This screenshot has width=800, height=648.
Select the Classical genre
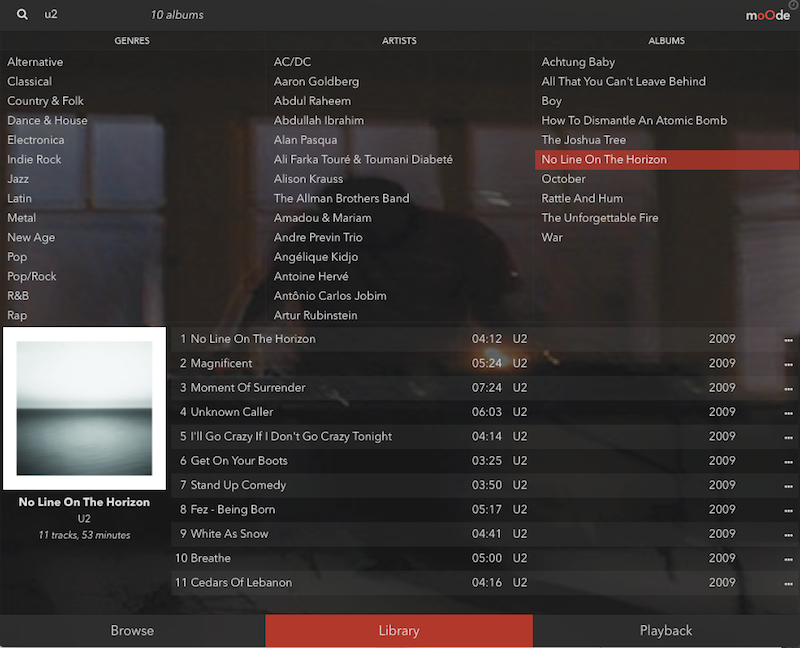pyautogui.click(x=30, y=81)
